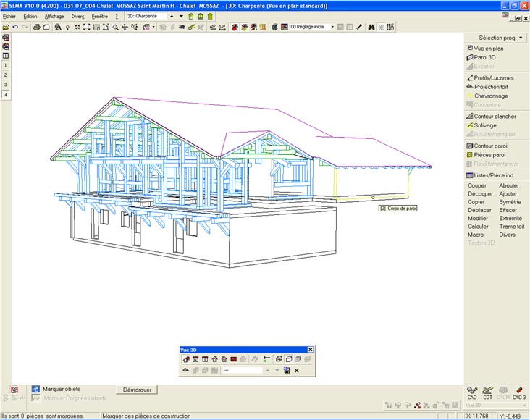The width and height of the screenshot is (530, 420).
Task: Click the top icon in left sidebar
Action: pos(6,38)
